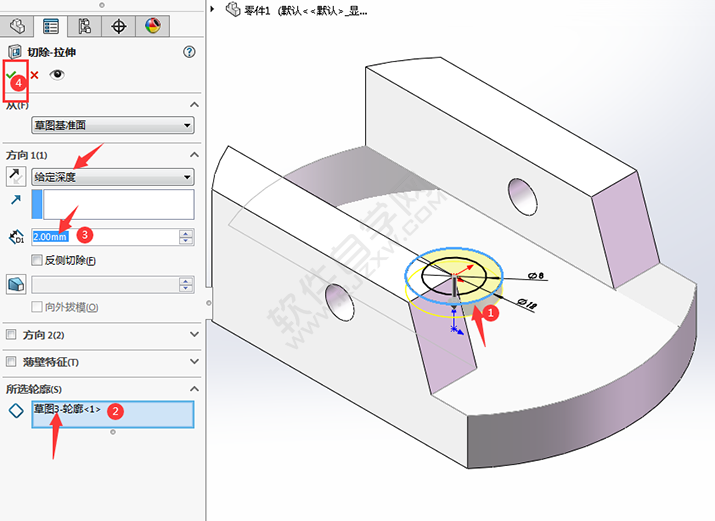
Task: Switch to the PropertyManager tab
Action: click(x=51, y=26)
